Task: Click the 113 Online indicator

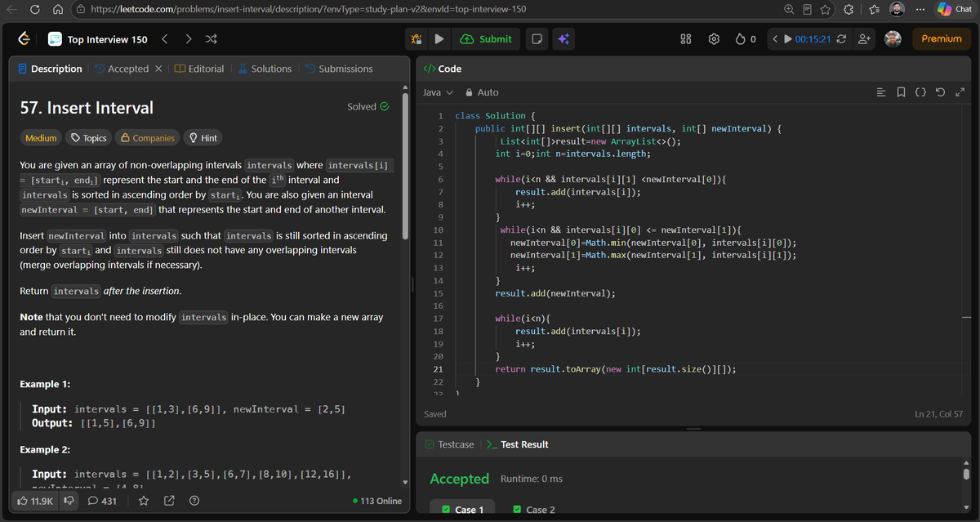Action: [376, 501]
